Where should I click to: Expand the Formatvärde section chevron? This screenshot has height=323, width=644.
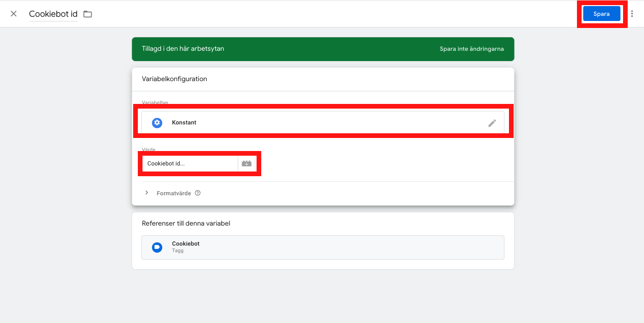click(x=147, y=193)
